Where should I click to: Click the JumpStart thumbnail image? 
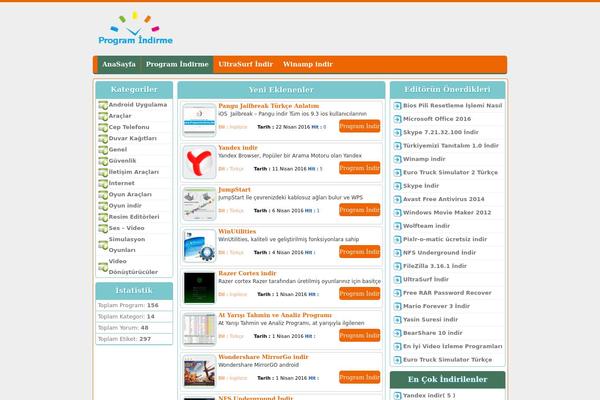click(x=199, y=204)
